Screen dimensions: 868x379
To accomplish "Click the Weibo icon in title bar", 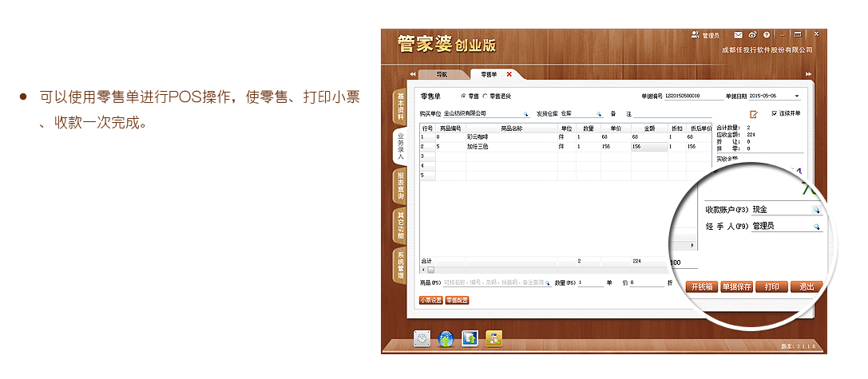I will click(752, 35).
